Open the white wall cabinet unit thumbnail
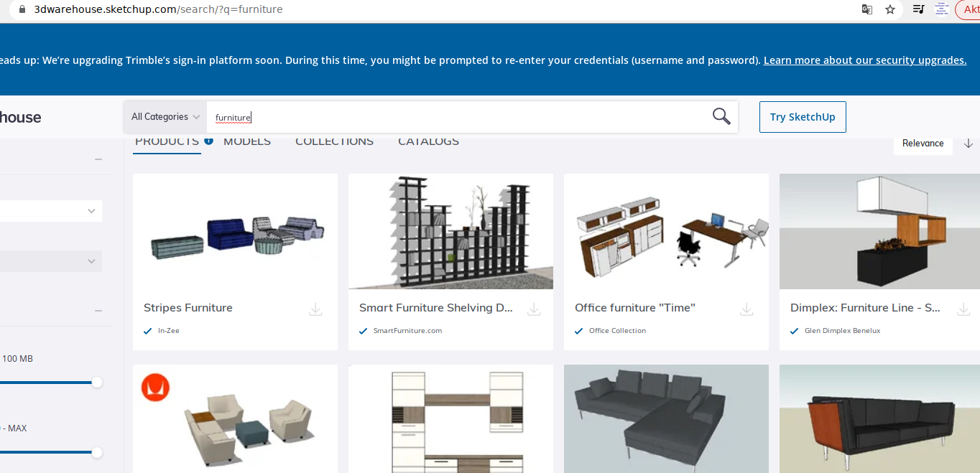This screenshot has height=473, width=980. (450, 418)
